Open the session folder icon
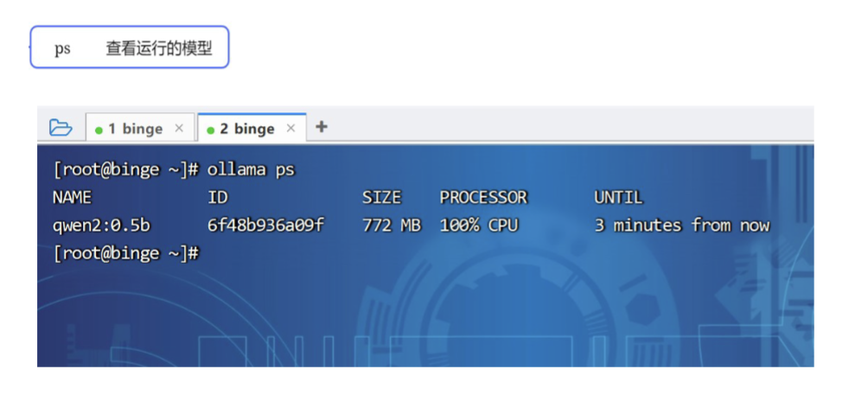Viewport: 868px width, 401px height. [61, 127]
